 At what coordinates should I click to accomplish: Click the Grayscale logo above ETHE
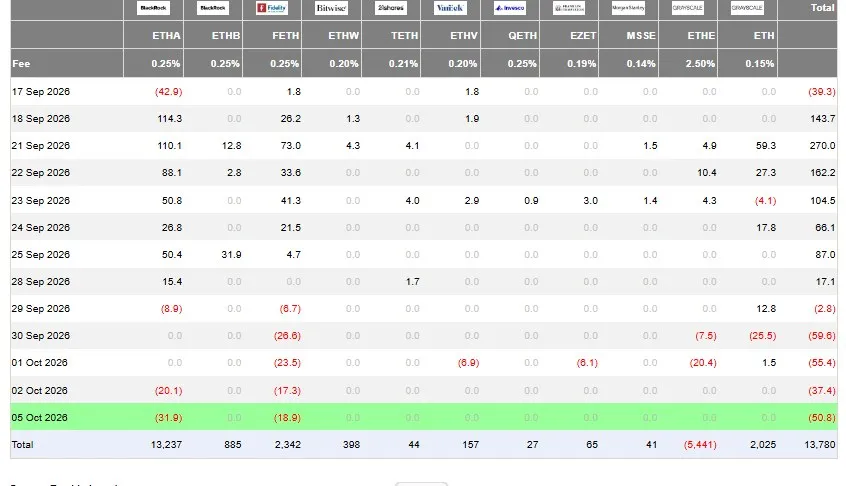687,8
